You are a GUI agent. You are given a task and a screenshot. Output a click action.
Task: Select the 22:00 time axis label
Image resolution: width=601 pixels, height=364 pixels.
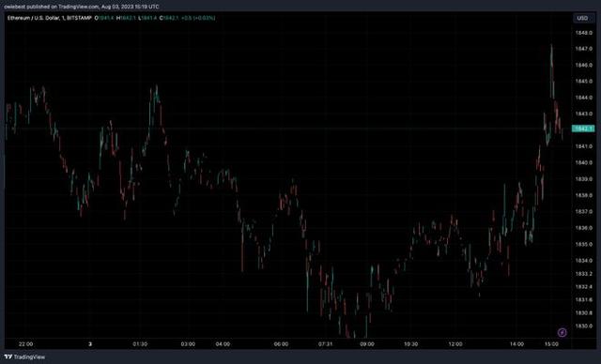coord(25,344)
